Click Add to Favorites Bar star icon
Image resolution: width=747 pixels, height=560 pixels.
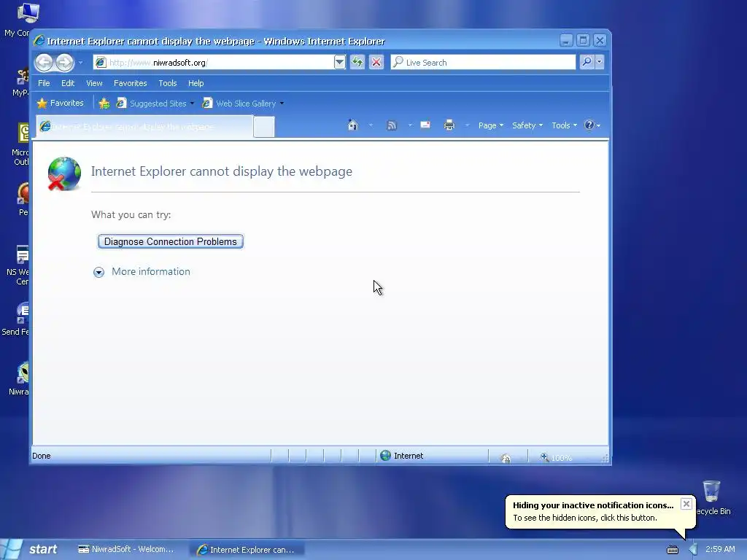coord(104,104)
